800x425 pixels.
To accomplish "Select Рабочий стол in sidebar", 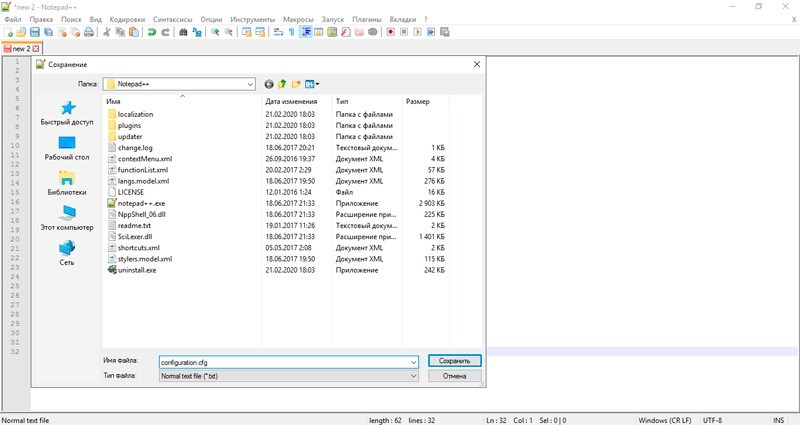I will 67,148.
